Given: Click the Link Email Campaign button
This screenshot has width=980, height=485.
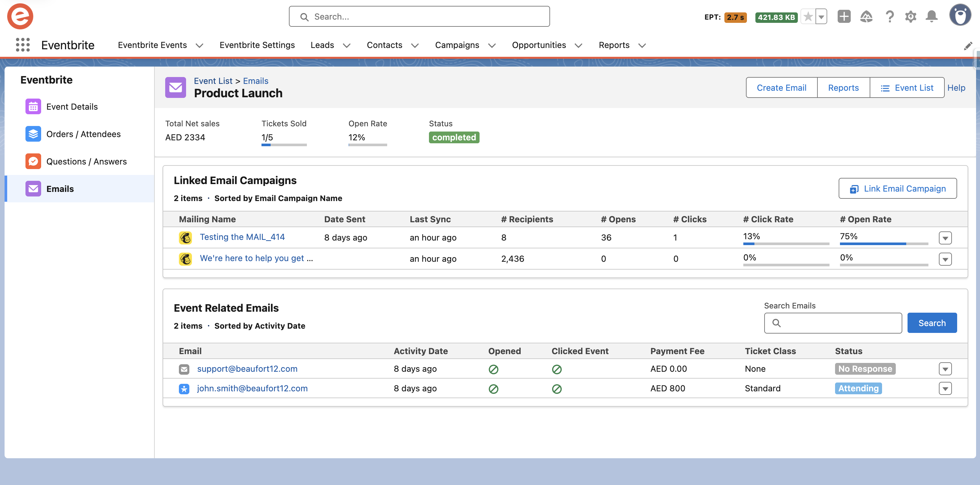Looking at the screenshot, I should click(897, 189).
